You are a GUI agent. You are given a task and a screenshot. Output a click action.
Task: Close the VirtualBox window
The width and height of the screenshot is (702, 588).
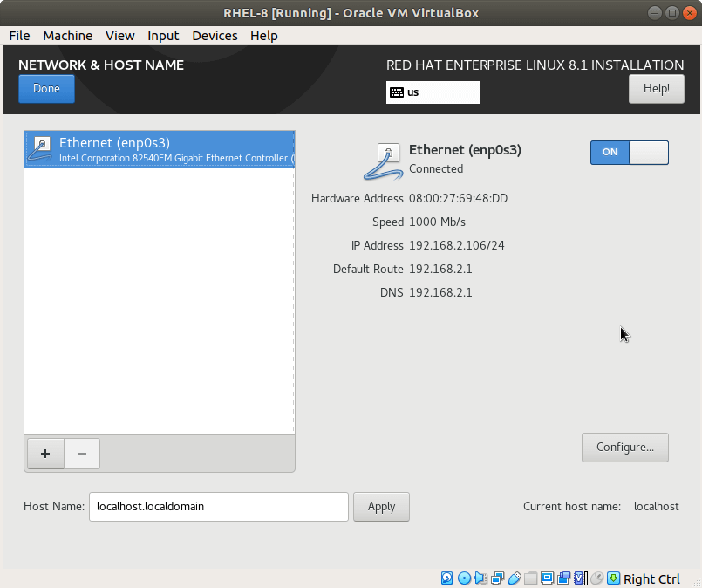click(690, 13)
